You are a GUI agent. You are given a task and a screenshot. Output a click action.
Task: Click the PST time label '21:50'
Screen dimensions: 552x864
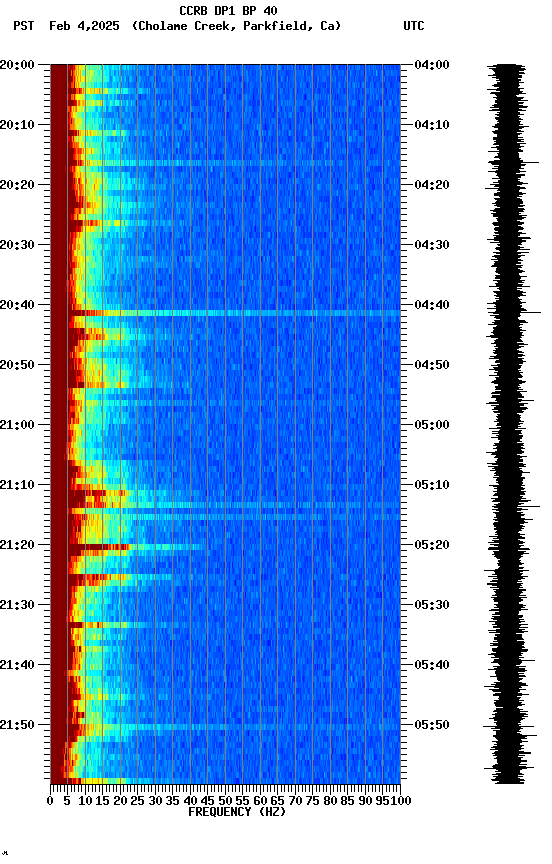17,725
